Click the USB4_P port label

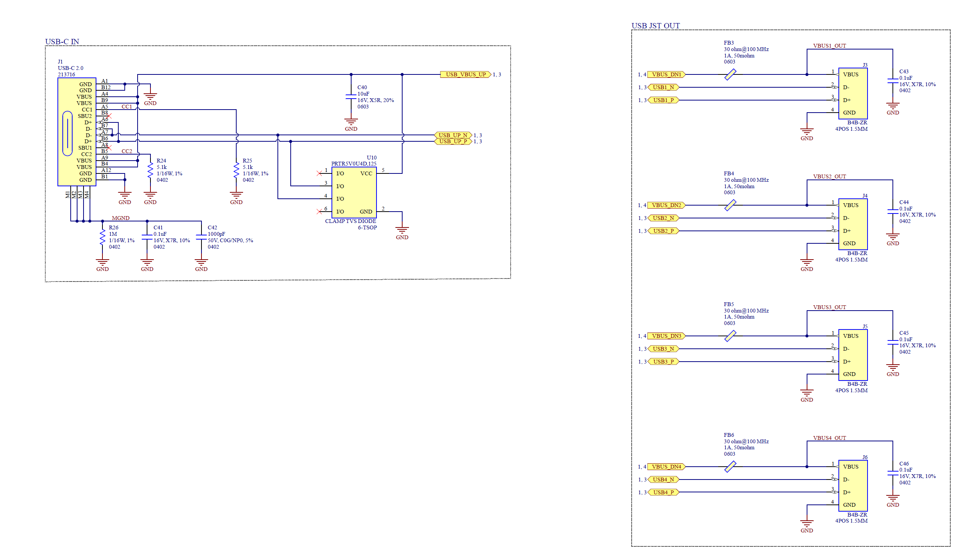pyautogui.click(x=663, y=492)
